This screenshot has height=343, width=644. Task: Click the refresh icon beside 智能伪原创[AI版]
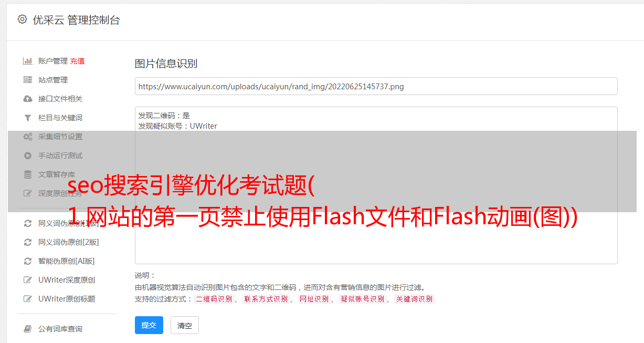point(28,261)
